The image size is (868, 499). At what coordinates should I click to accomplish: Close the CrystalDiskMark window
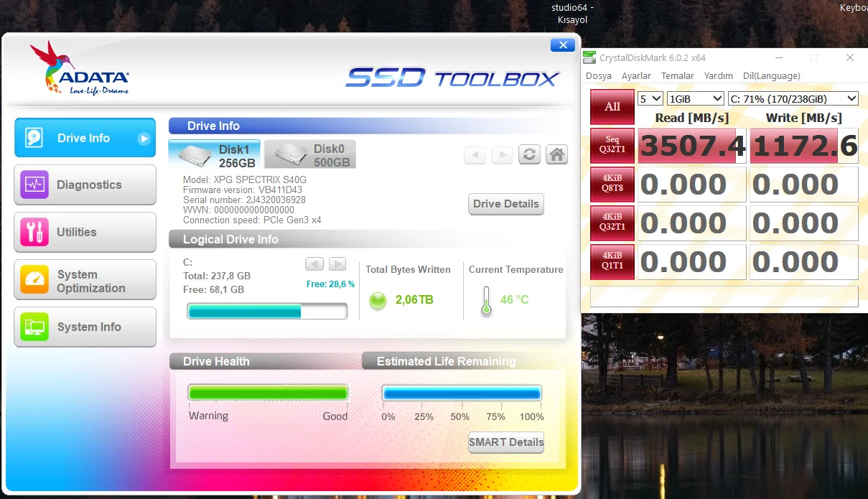click(x=850, y=57)
